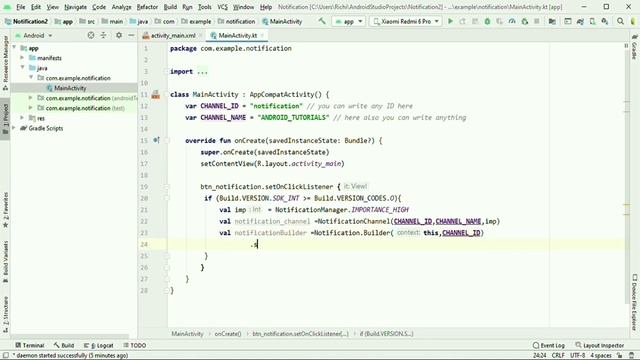The width and height of the screenshot is (640, 360).
Task: Open the AVD Manager icon
Action: click(x=592, y=21)
